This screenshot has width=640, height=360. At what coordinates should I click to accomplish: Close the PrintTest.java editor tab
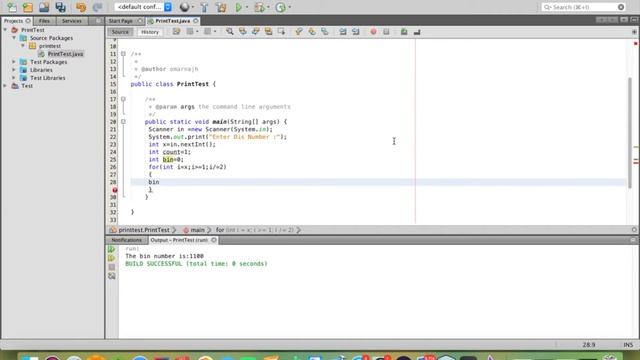[196, 21]
